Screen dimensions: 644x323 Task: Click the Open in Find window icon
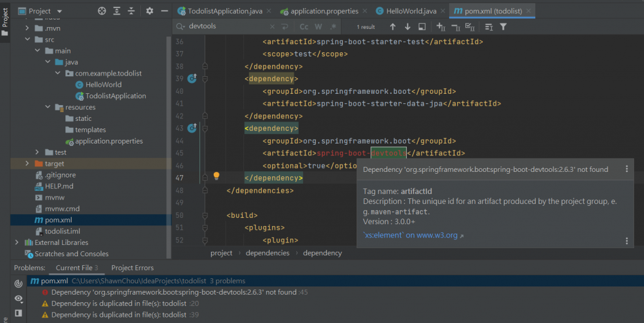[x=422, y=26]
